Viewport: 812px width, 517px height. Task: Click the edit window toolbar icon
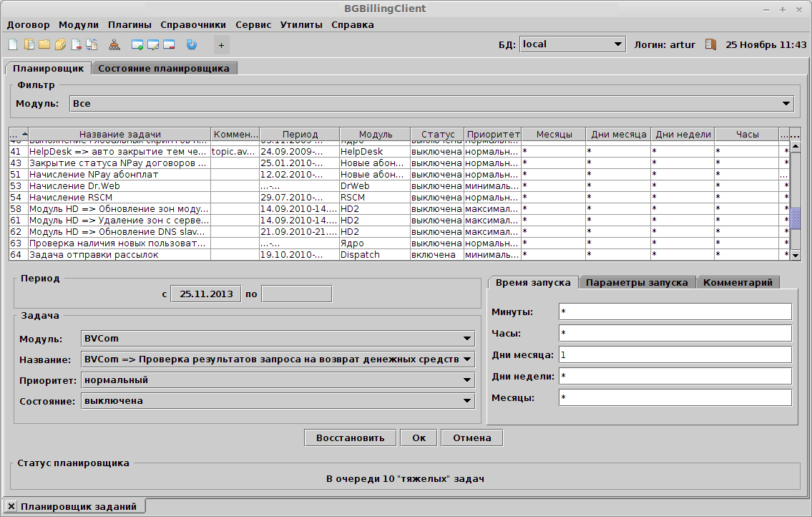[154, 44]
